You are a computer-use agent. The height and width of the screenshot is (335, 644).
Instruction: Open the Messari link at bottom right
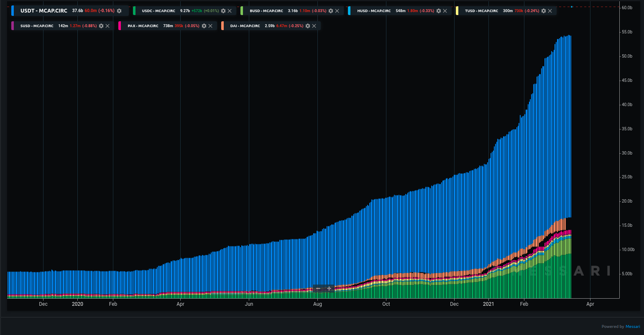pyautogui.click(x=633, y=326)
